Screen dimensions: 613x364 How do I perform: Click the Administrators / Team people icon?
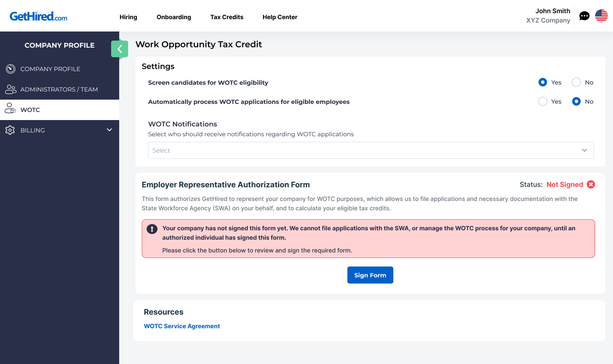11,89
